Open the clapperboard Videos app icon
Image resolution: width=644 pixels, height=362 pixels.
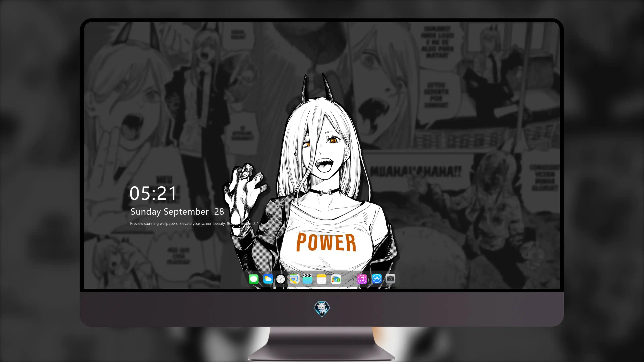point(308,279)
